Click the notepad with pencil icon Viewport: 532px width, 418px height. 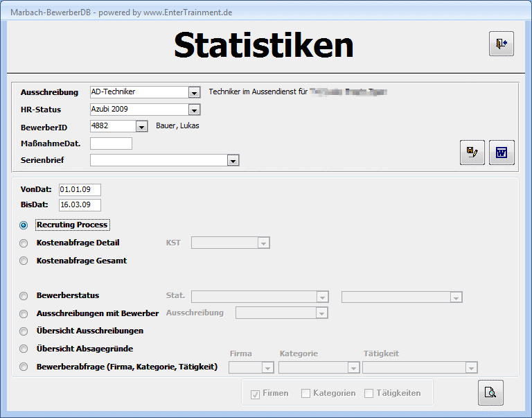(x=472, y=152)
